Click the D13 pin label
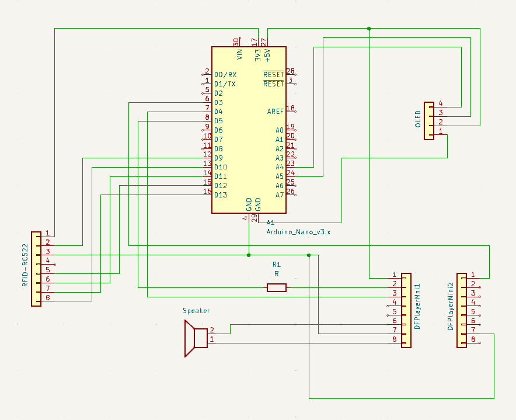 click(x=221, y=195)
